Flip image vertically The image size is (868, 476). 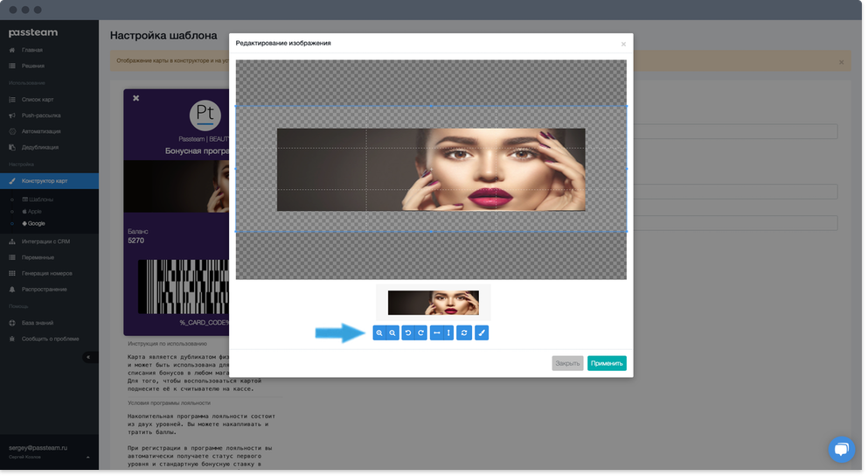tap(448, 333)
